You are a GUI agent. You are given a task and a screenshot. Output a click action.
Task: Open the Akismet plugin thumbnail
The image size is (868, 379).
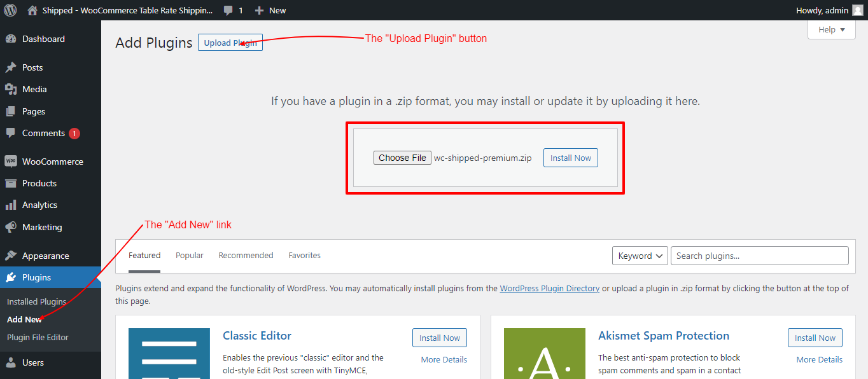tap(545, 354)
